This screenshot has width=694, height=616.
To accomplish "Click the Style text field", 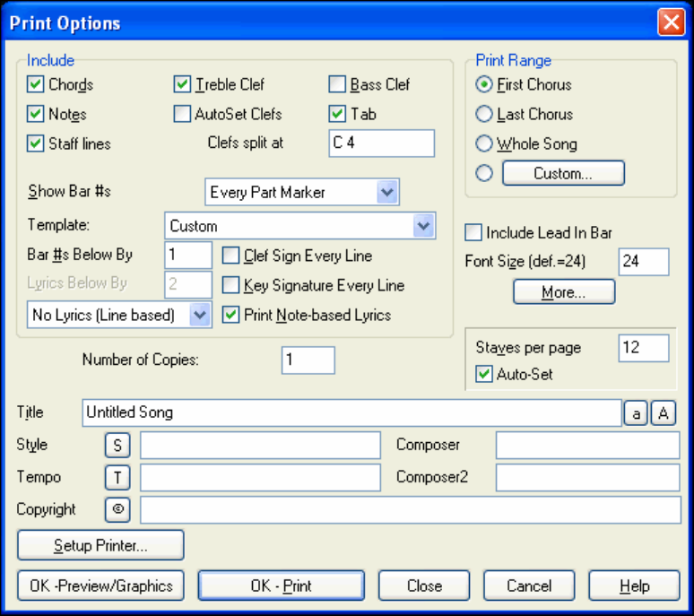I will click(260, 445).
